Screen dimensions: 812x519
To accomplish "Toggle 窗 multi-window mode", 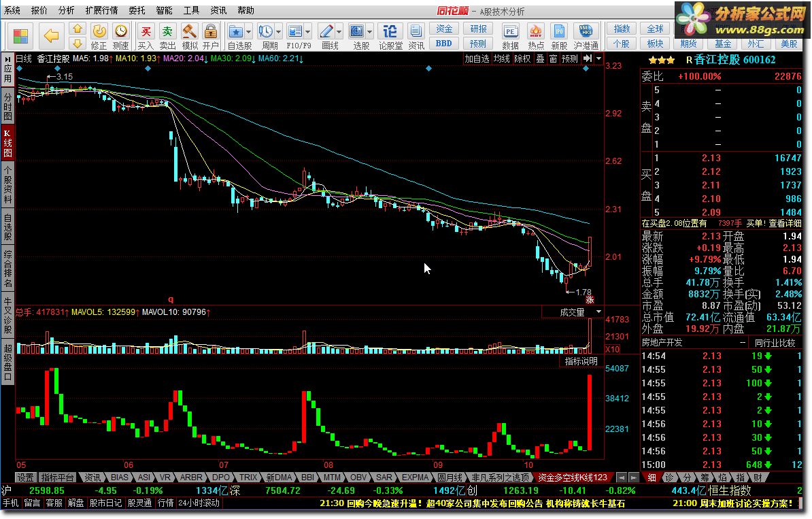I will (x=553, y=58).
